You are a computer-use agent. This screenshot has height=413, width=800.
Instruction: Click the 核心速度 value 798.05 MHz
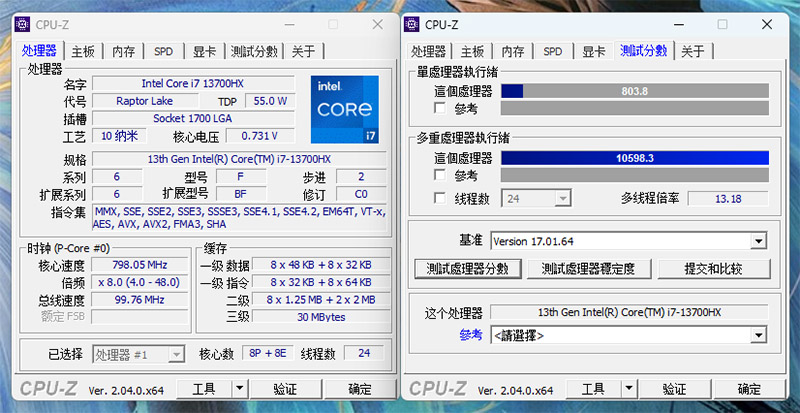[x=139, y=264]
